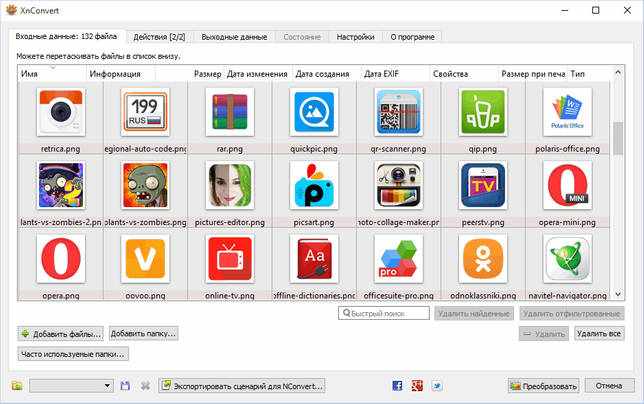
Task: Click the oovoo.png orange icon
Action: (x=145, y=259)
